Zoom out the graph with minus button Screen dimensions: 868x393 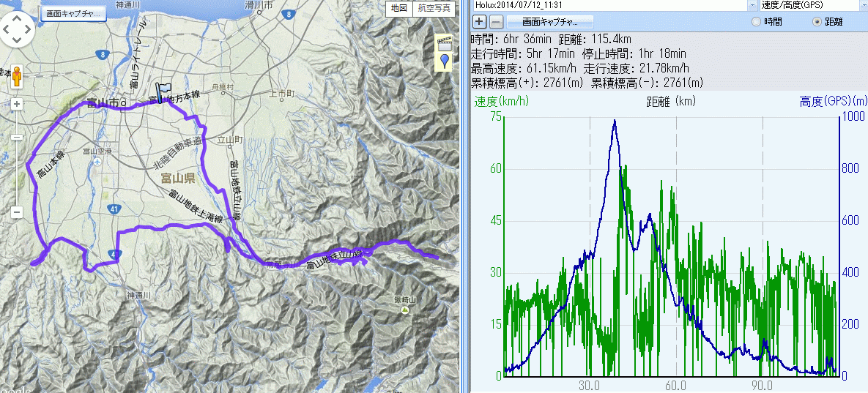coord(496,22)
